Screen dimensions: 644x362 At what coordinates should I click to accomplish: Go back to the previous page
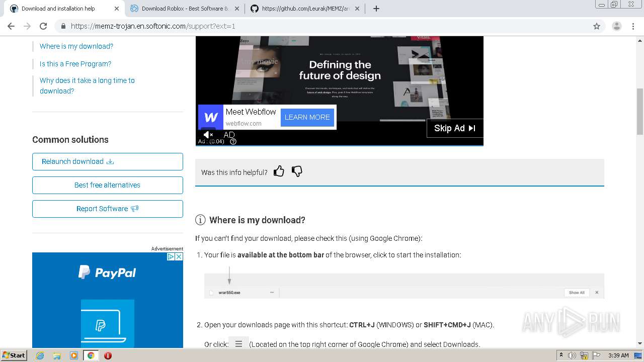[11, 26]
